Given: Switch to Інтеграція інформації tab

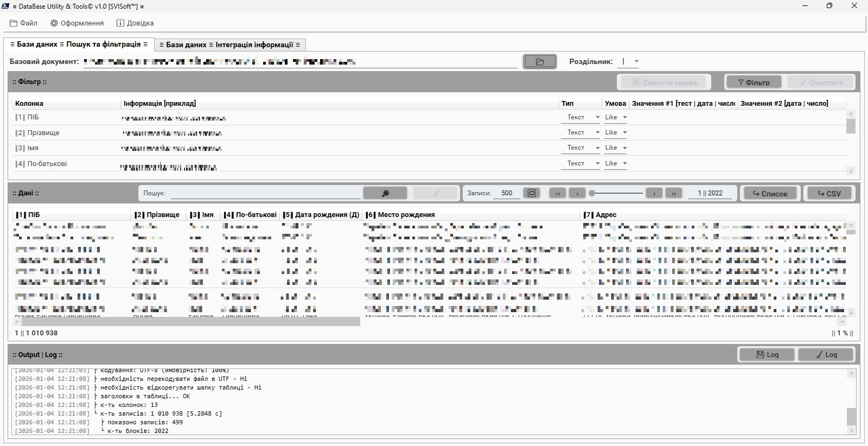Looking at the screenshot, I should pos(229,44).
